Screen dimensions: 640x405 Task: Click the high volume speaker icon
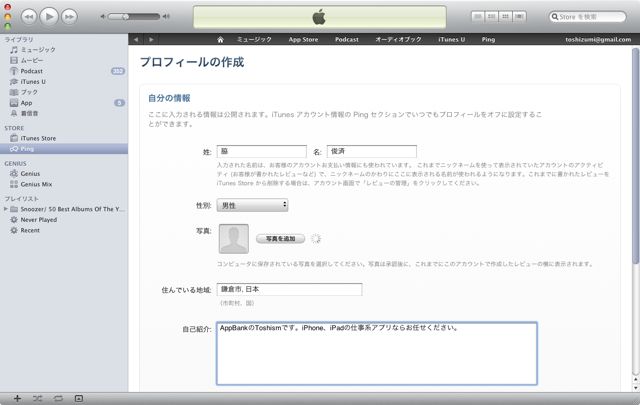click(x=166, y=17)
